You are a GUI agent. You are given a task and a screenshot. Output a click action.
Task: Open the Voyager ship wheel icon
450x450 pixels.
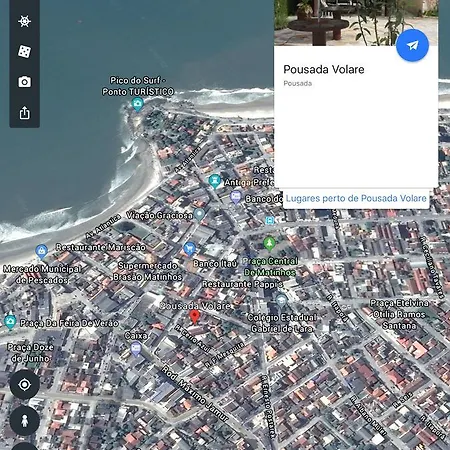(x=24, y=21)
